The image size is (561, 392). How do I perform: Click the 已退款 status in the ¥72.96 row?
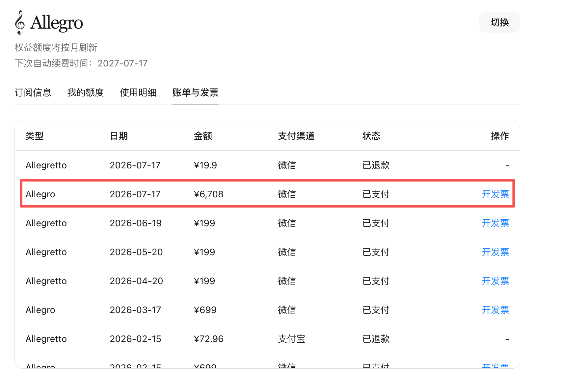376,339
